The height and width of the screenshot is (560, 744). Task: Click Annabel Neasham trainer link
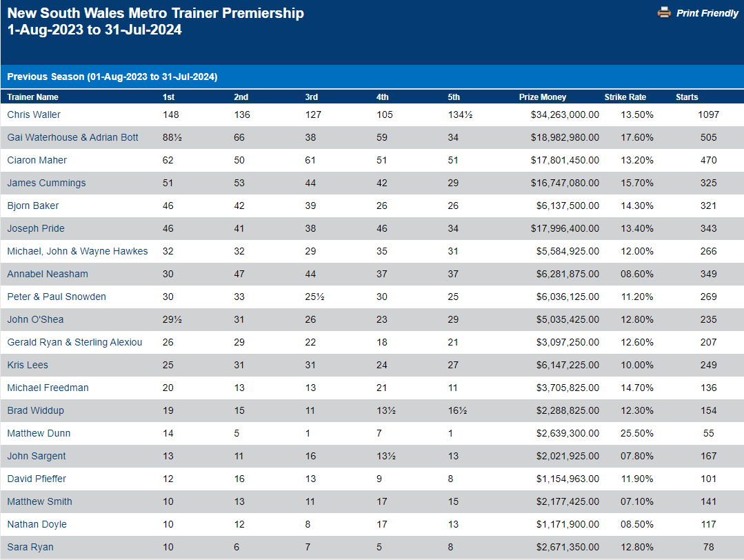tap(48, 274)
